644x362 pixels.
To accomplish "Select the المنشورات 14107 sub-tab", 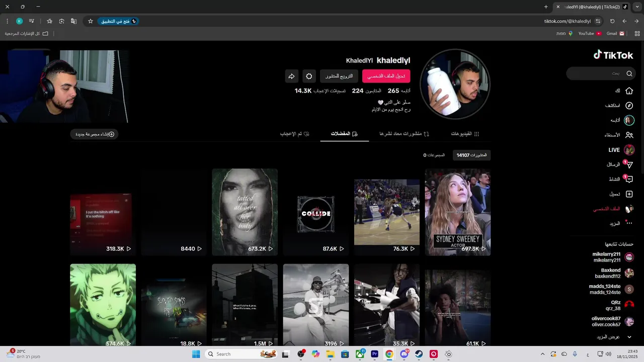I will coord(472,155).
